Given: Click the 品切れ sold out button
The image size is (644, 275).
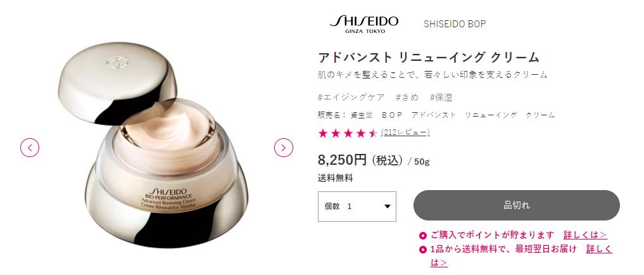Looking at the screenshot, I should 516,205.
